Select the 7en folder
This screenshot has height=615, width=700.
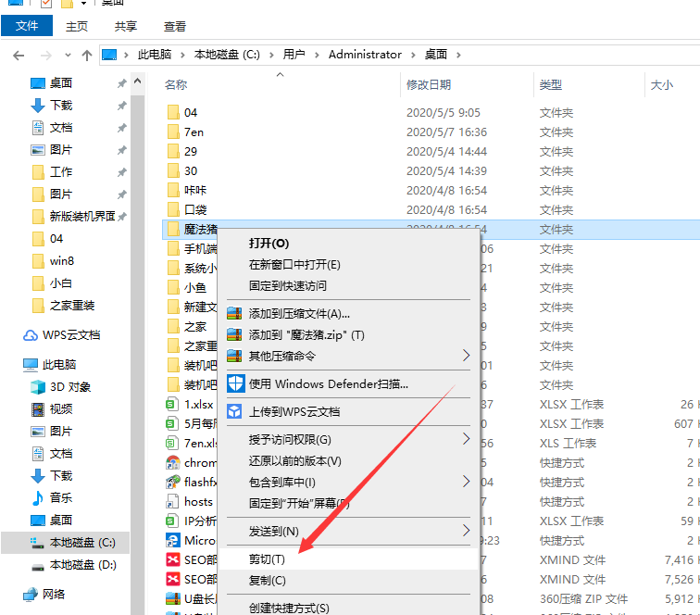pyautogui.click(x=194, y=132)
